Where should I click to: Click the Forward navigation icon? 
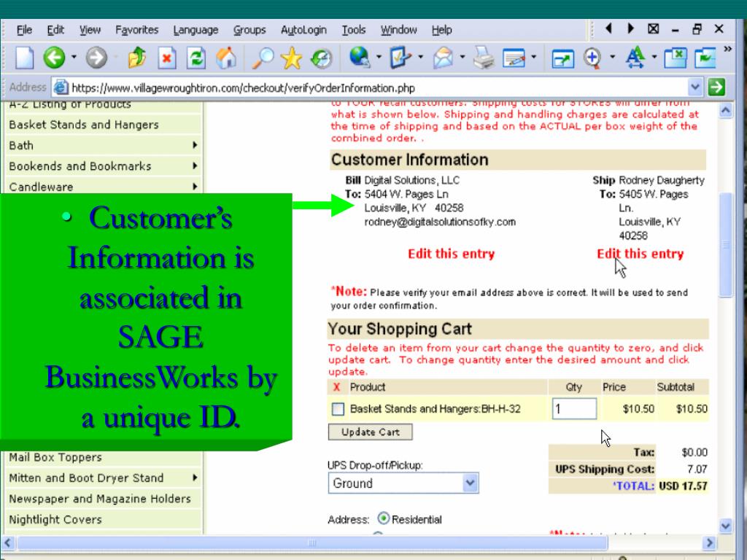96,58
